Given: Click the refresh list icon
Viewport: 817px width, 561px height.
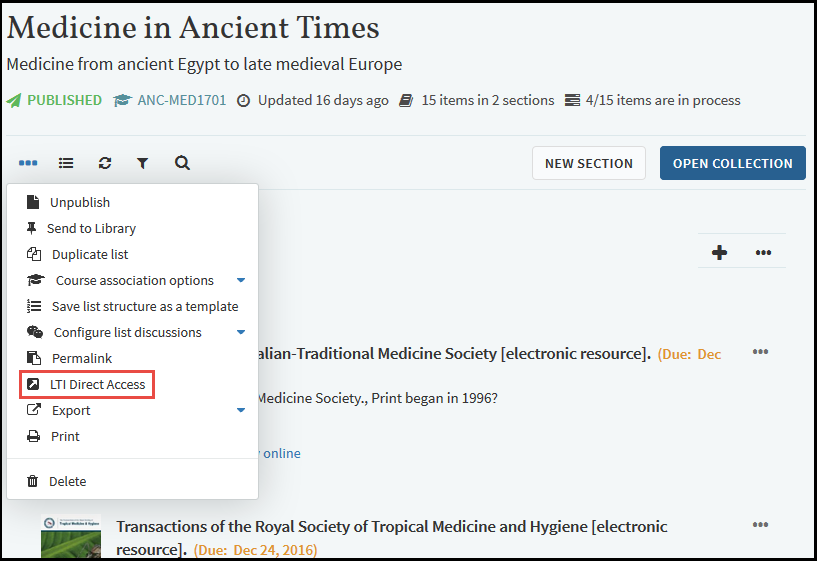Looking at the screenshot, I should pos(105,163).
